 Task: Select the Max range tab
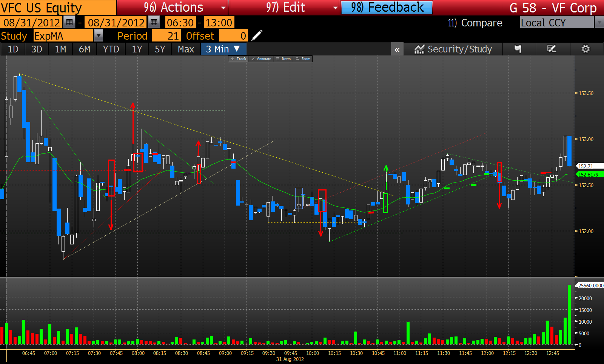pyautogui.click(x=186, y=49)
